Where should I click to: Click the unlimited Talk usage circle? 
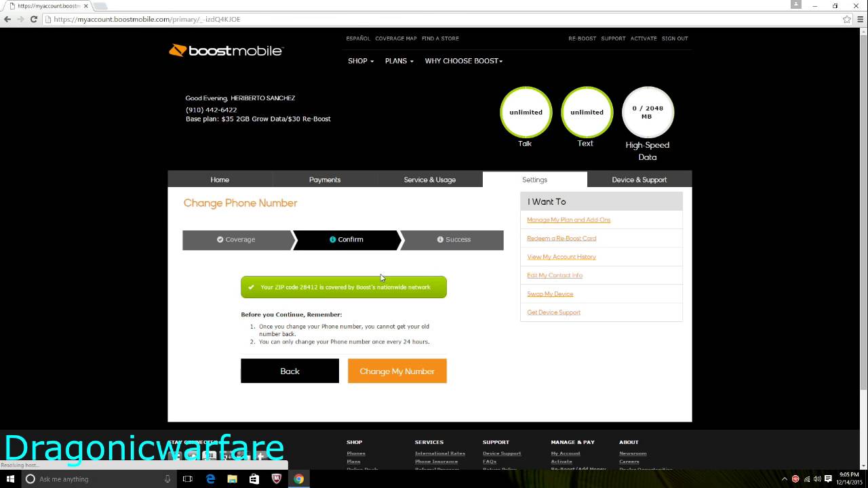coord(526,112)
